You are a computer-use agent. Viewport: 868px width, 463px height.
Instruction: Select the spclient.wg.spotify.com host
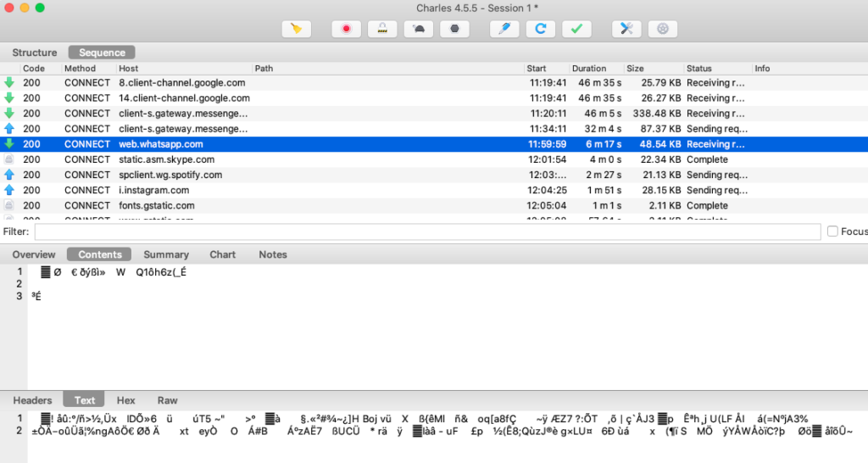[170, 175]
